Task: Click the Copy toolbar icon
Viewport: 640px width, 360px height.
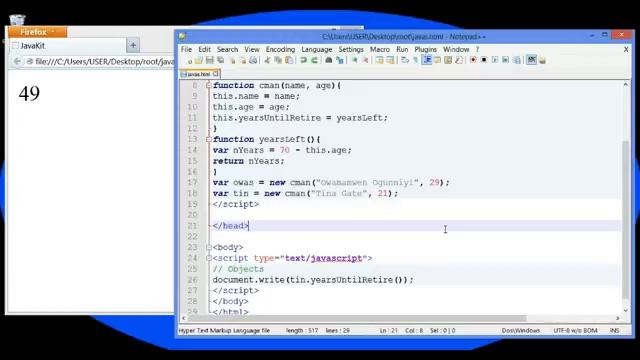Action: click(278, 60)
